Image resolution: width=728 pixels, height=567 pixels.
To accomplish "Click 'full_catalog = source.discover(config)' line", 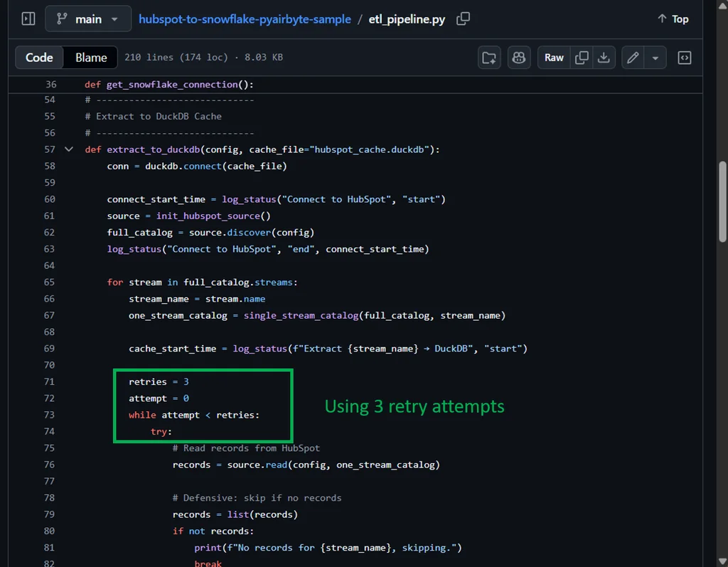I will 210,233.
